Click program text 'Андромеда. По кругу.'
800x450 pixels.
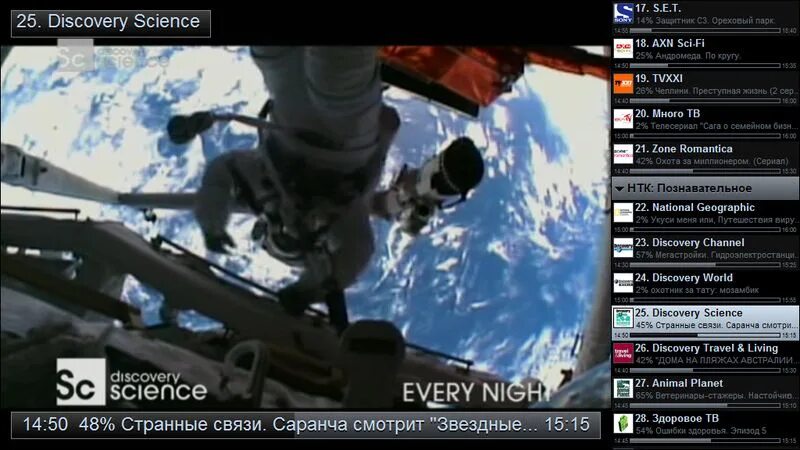point(695,56)
